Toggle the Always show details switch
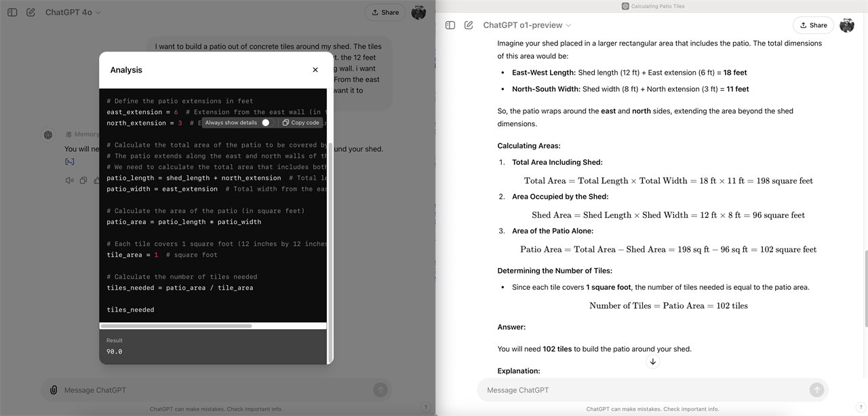The width and height of the screenshot is (868, 416). 267,123
